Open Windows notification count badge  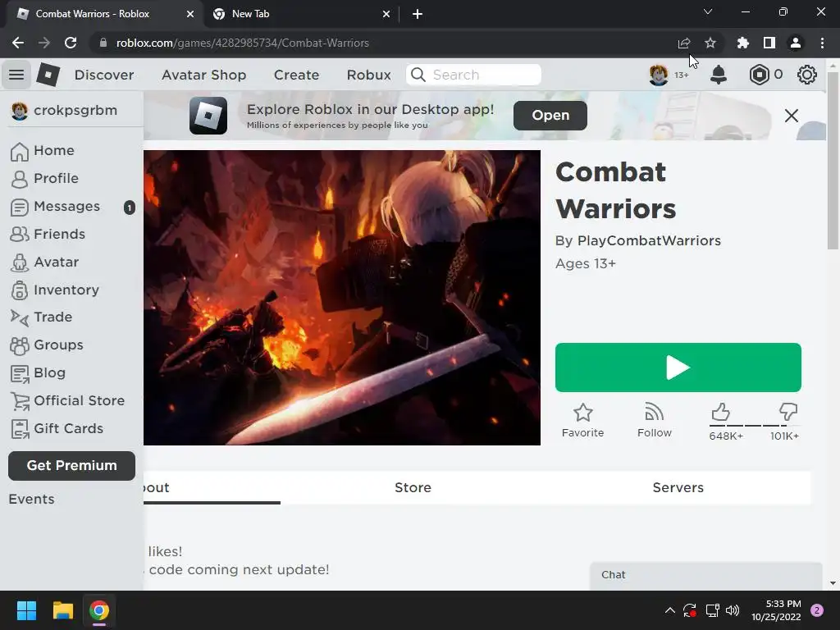(x=817, y=610)
